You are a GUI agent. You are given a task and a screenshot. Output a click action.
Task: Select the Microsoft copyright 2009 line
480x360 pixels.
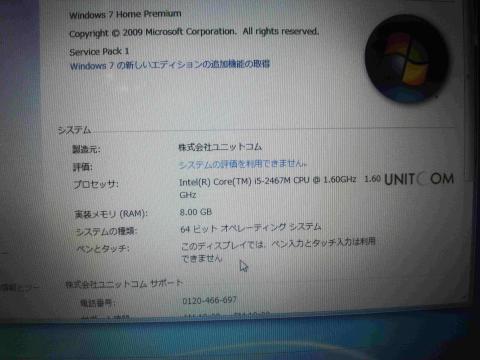click(194, 32)
